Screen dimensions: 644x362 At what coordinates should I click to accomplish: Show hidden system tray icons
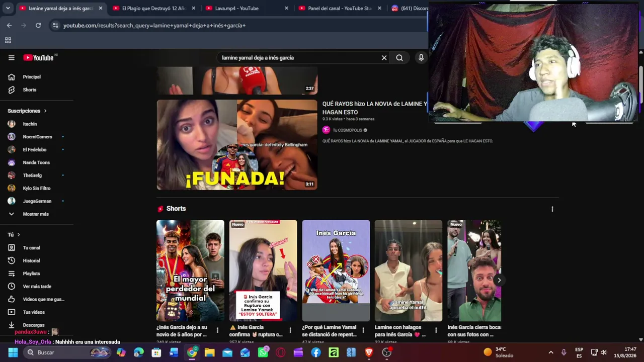coord(551,352)
